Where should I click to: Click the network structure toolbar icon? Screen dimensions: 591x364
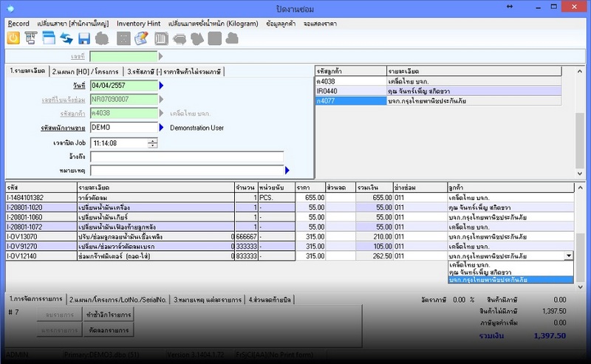[32, 38]
